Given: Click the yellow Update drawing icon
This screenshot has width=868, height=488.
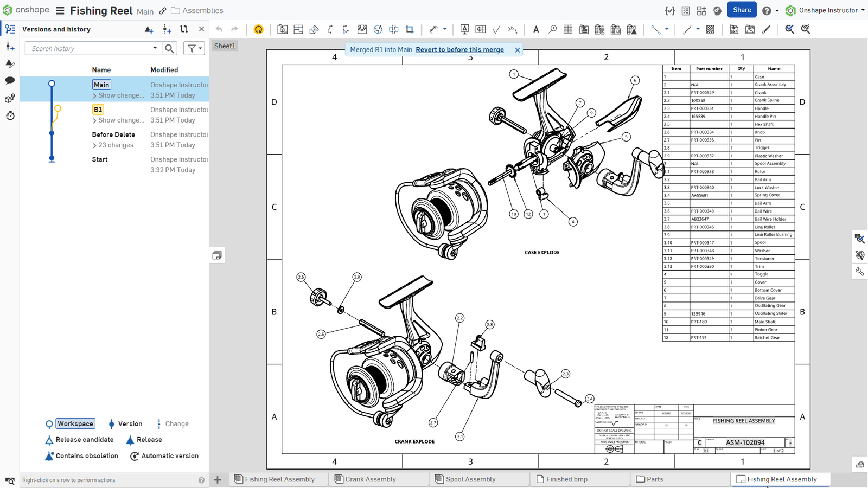Looking at the screenshot, I should pyautogui.click(x=259, y=29).
